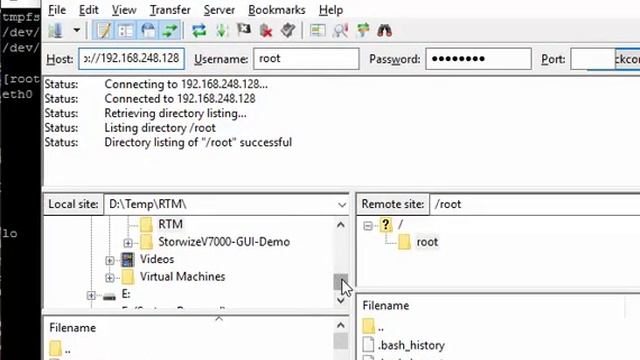Refresh file and folder lists icon
This screenshot has height=360, width=640.
(199, 31)
